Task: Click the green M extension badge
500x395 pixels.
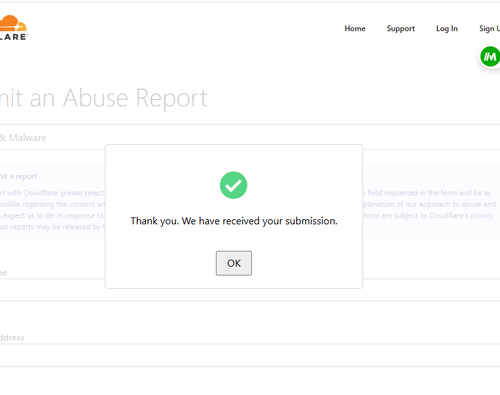Action: coord(490,56)
